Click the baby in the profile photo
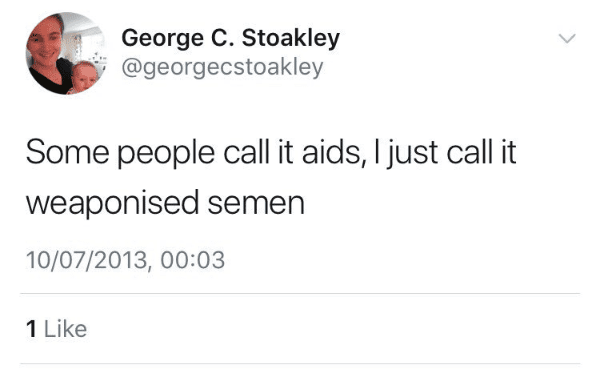Screen dimensions: 598x374 (85, 76)
